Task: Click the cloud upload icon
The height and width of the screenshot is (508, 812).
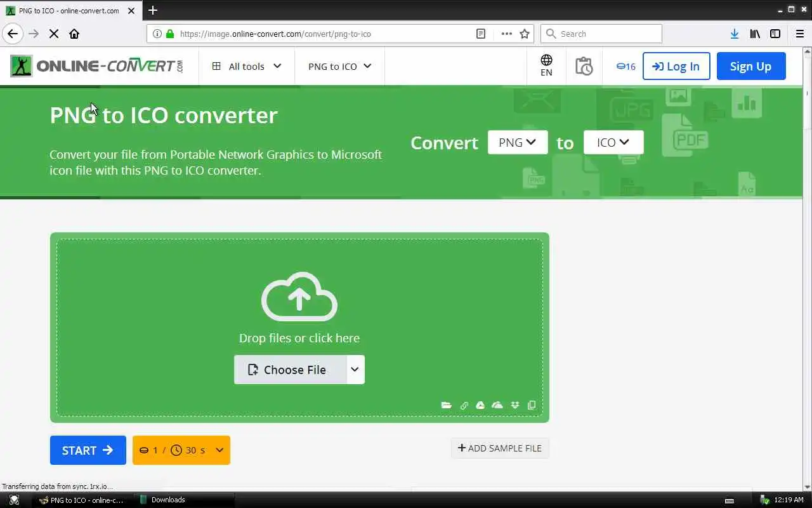Action: pyautogui.click(x=299, y=297)
